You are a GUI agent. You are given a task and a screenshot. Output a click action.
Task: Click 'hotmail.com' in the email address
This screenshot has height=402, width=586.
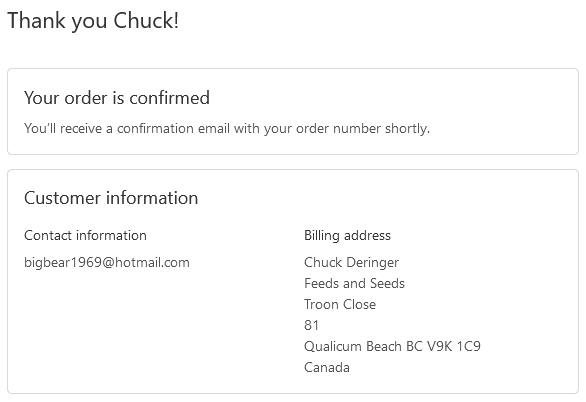(152, 263)
